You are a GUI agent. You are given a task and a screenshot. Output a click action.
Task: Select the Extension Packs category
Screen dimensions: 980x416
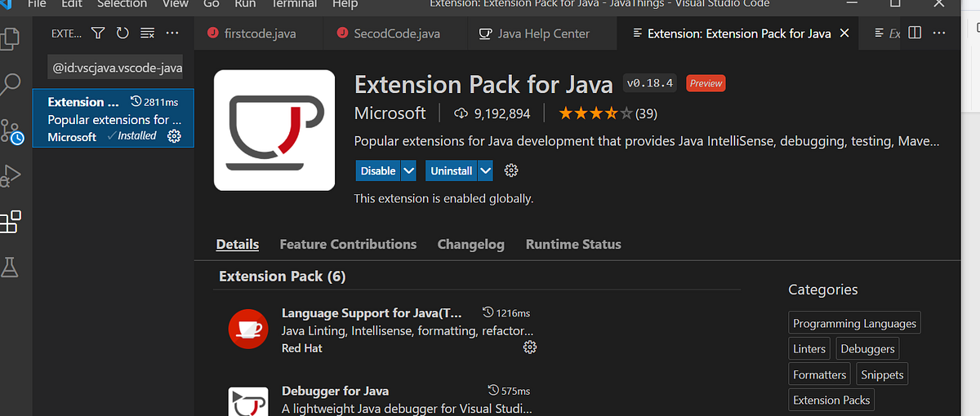831,400
